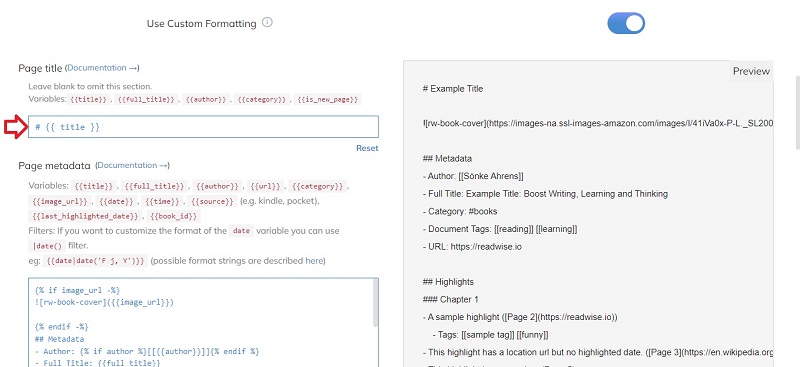Click '# Example Title' in the preview

[453, 89]
